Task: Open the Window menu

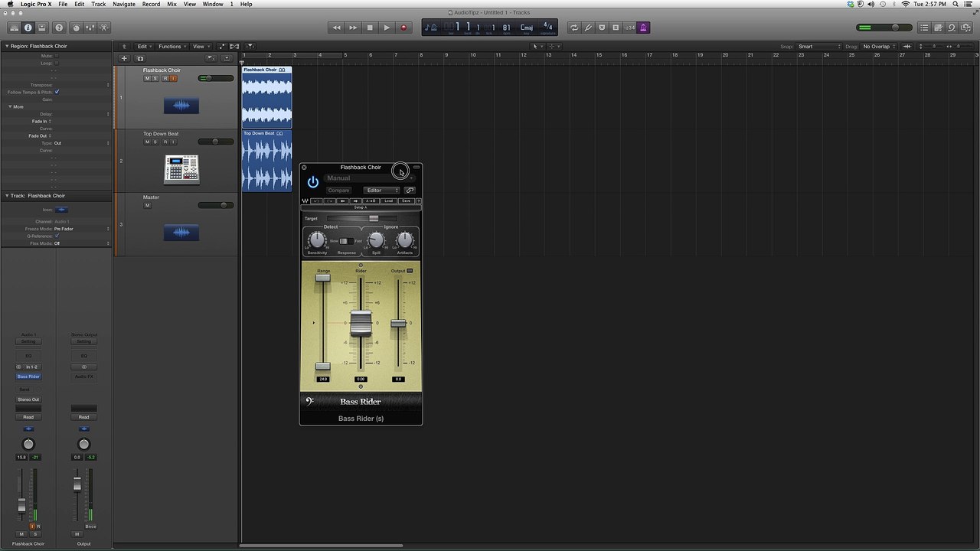Action: point(213,4)
